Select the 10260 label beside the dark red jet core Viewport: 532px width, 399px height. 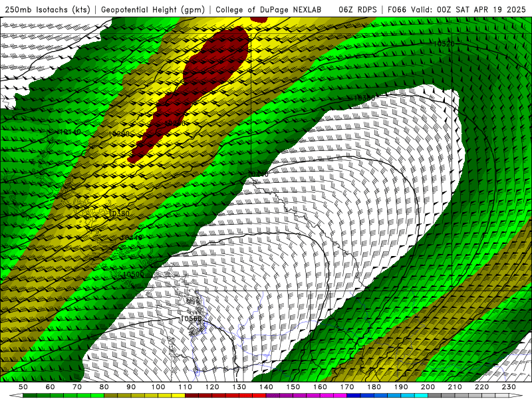click(x=175, y=123)
